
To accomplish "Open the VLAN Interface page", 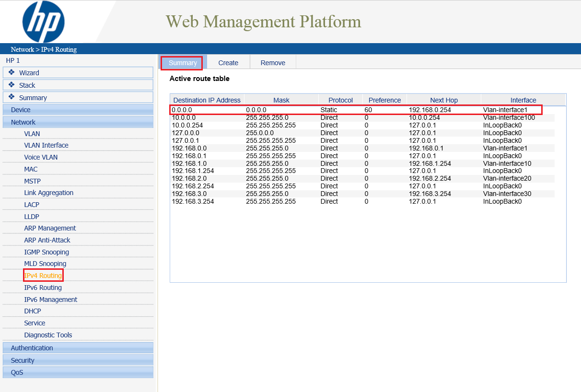I will [x=46, y=145].
